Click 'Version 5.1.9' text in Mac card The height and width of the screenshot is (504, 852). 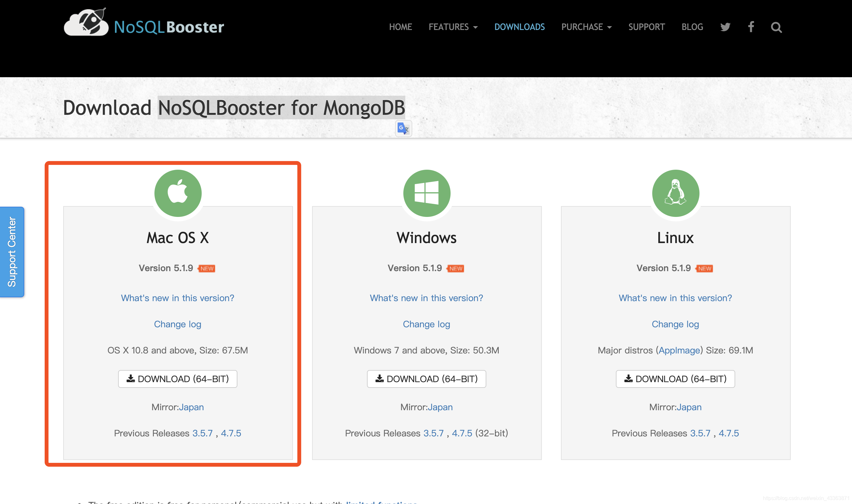166,268
